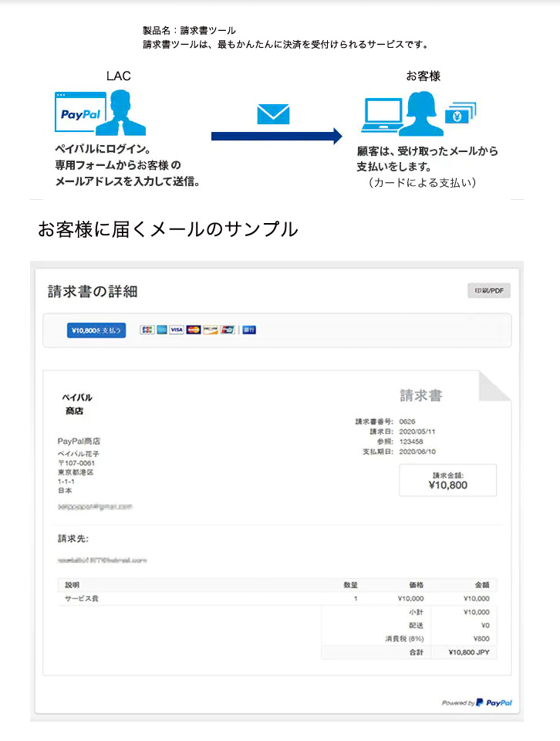
Task: Click the 数量 column header
Action: pos(350,585)
